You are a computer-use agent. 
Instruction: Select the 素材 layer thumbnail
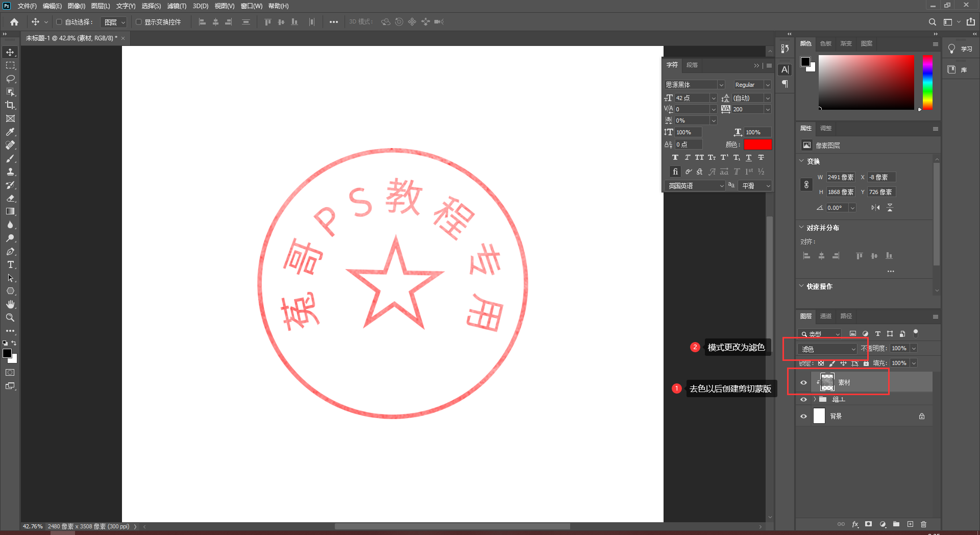click(826, 381)
